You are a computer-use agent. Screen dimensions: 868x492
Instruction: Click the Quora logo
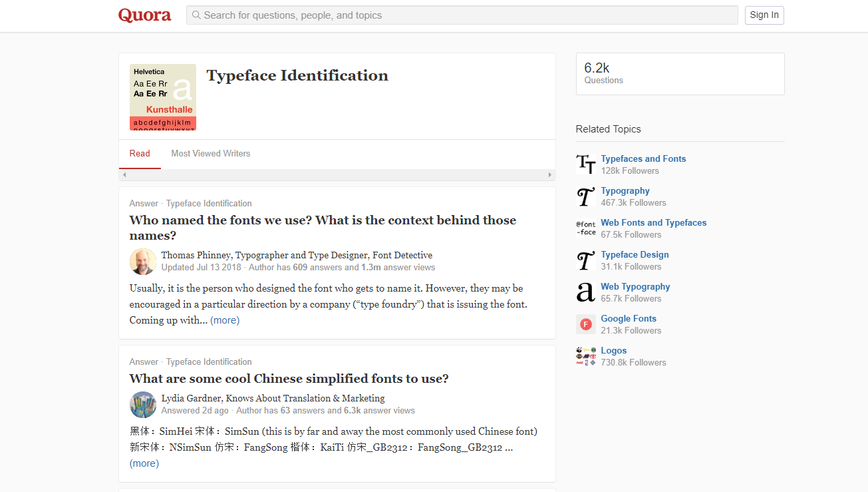(x=144, y=15)
